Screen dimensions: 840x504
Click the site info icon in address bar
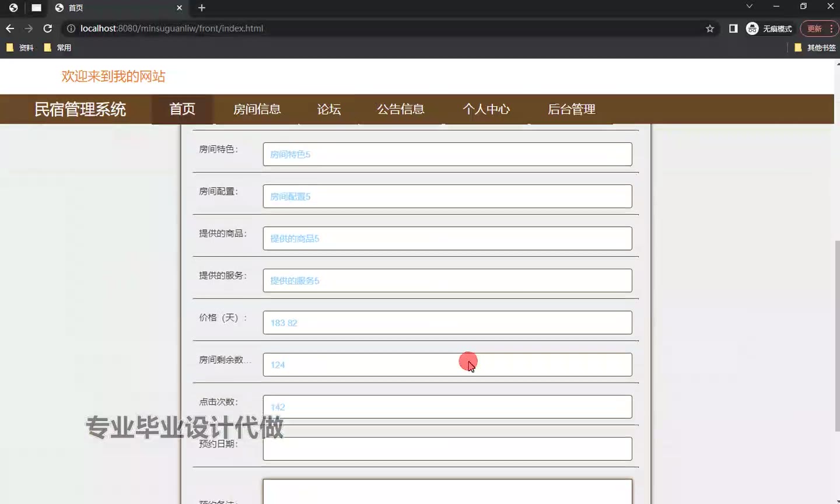[71, 29]
